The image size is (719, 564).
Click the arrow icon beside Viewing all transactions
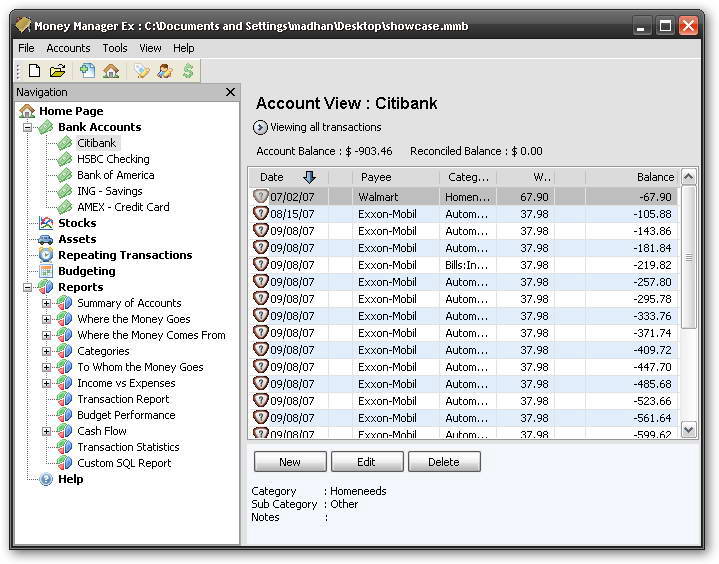[260, 127]
